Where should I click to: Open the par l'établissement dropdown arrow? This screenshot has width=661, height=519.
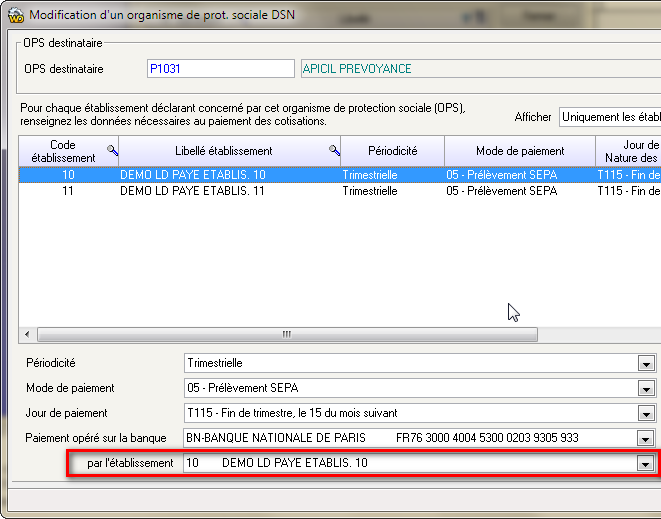click(x=646, y=464)
